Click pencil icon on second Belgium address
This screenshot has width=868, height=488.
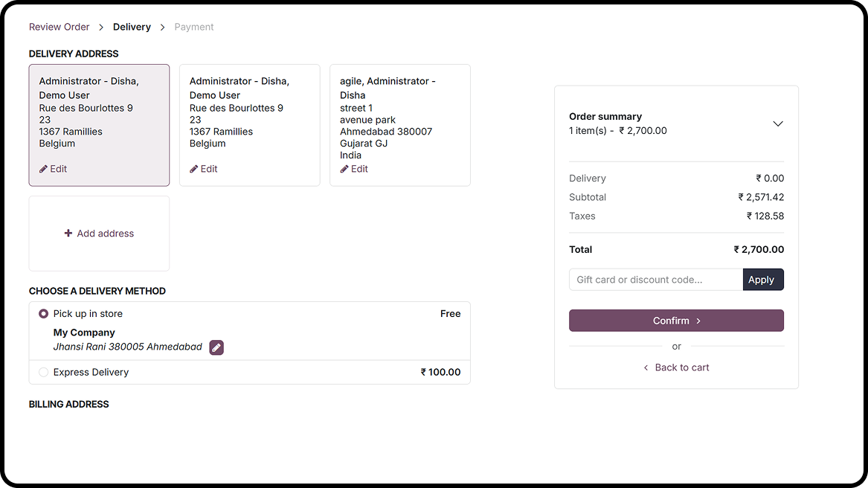(x=193, y=169)
